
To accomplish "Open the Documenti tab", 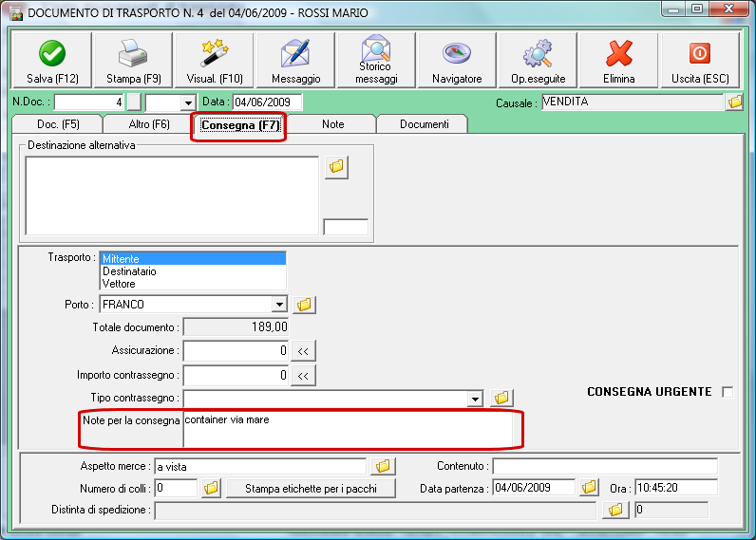I will click(424, 124).
